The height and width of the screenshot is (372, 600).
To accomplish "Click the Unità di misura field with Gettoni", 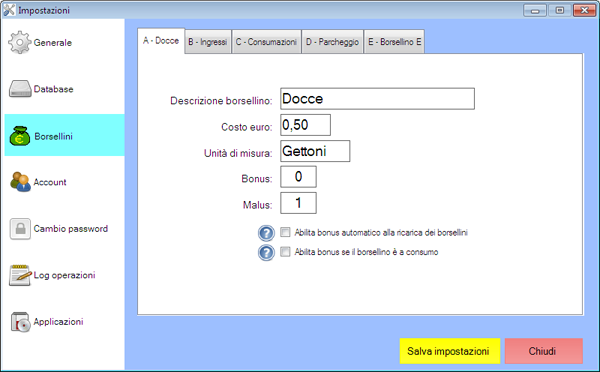I will coord(315,151).
